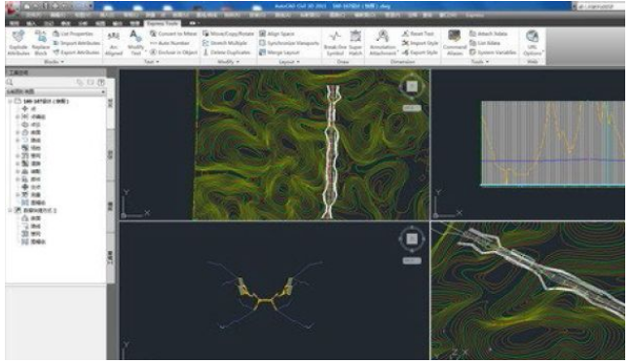The height and width of the screenshot is (364, 632).
Task: Select the Express Tools ribbon tab
Action: pyautogui.click(x=163, y=23)
